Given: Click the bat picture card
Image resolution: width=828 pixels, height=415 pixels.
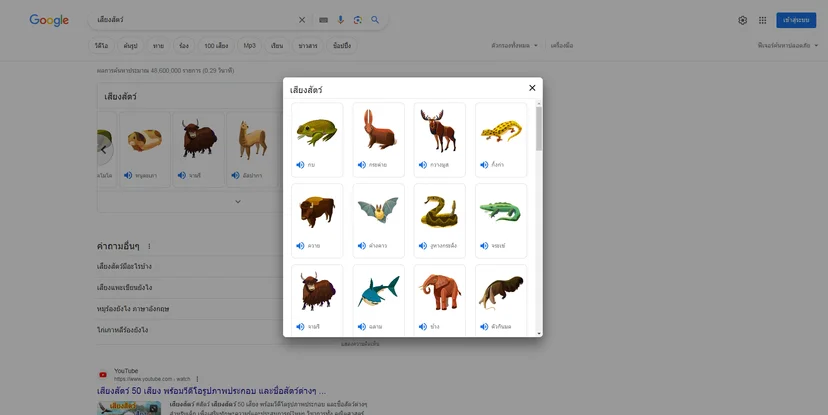Looking at the screenshot, I should [x=379, y=221].
